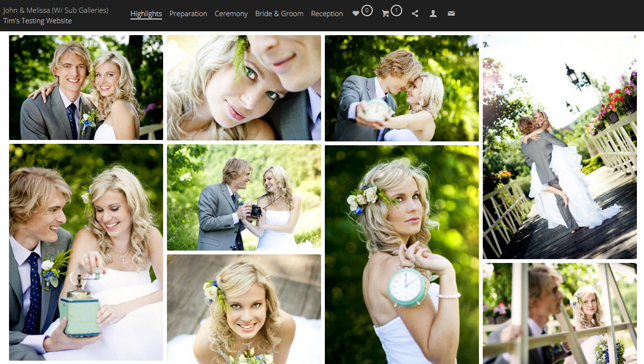Open photo of couple kissing holding clock forward
The height and width of the screenshot is (364, 644).
[402, 88]
